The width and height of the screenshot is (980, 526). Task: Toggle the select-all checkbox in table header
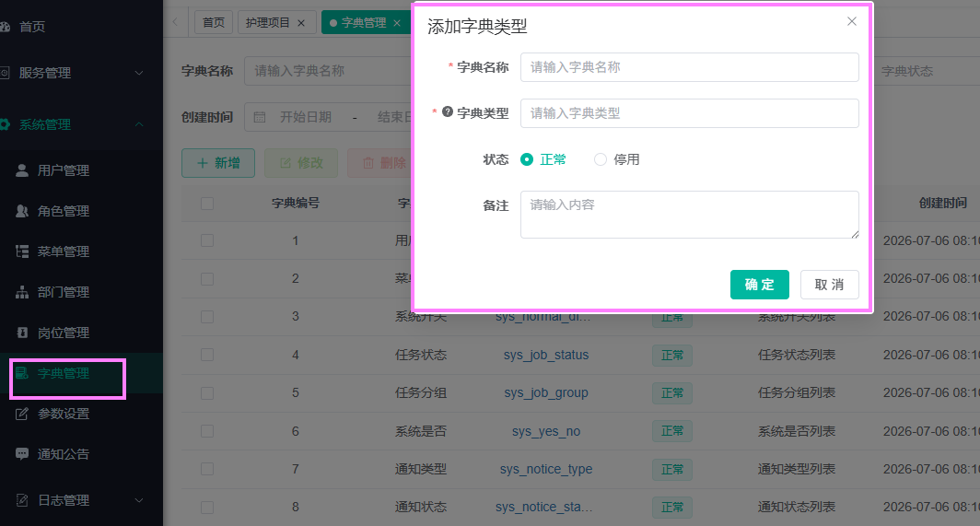[x=207, y=204]
